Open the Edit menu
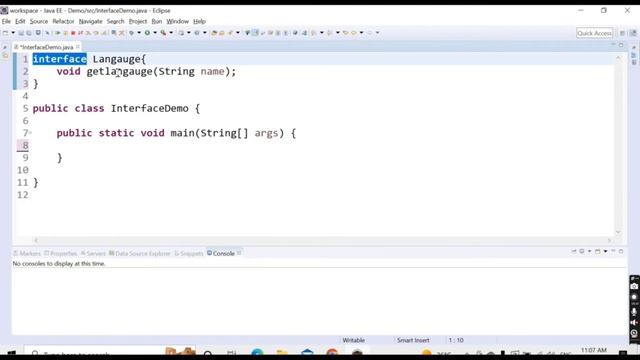Viewport: 640px width, 360px height. click(x=20, y=21)
